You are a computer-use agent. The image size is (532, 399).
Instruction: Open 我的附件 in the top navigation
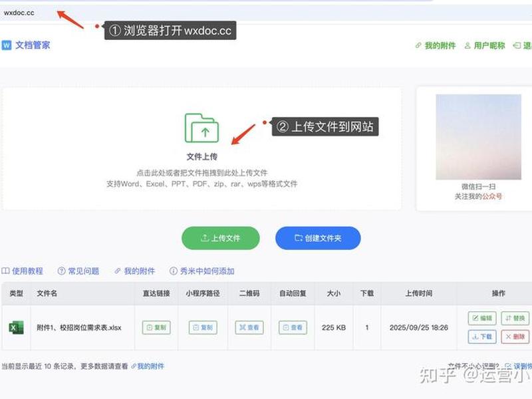(436, 45)
